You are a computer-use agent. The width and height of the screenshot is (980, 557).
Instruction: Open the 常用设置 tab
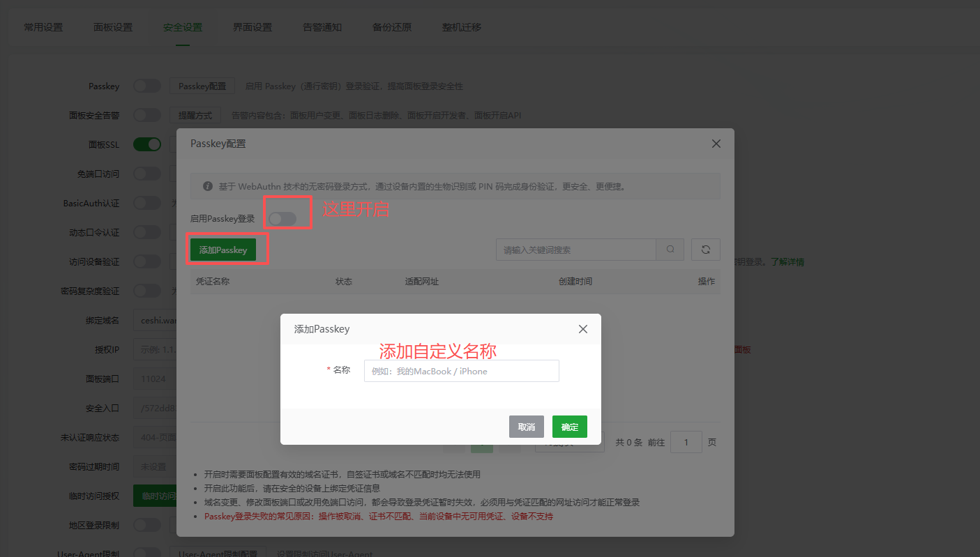[x=43, y=27]
